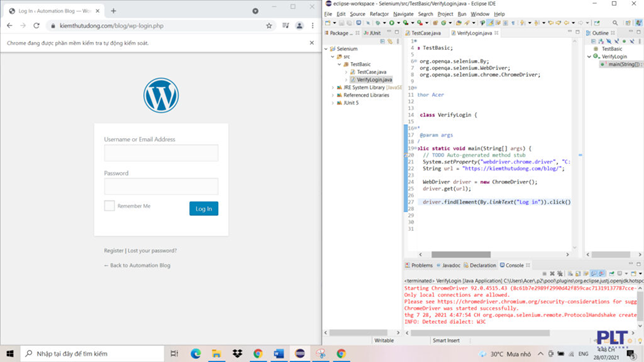Screen dimensions: 644x362
Task: Click the Chrome address bar URL
Action: pyautogui.click(x=111, y=25)
